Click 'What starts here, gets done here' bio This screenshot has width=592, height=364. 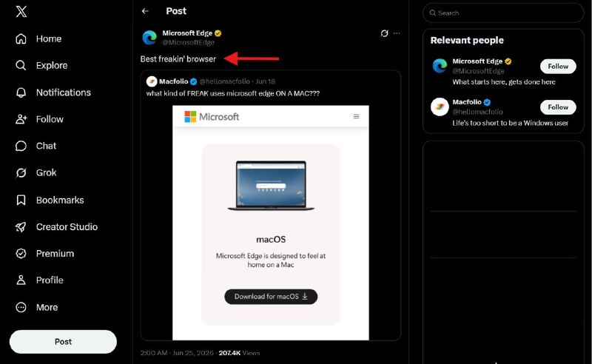(504, 82)
